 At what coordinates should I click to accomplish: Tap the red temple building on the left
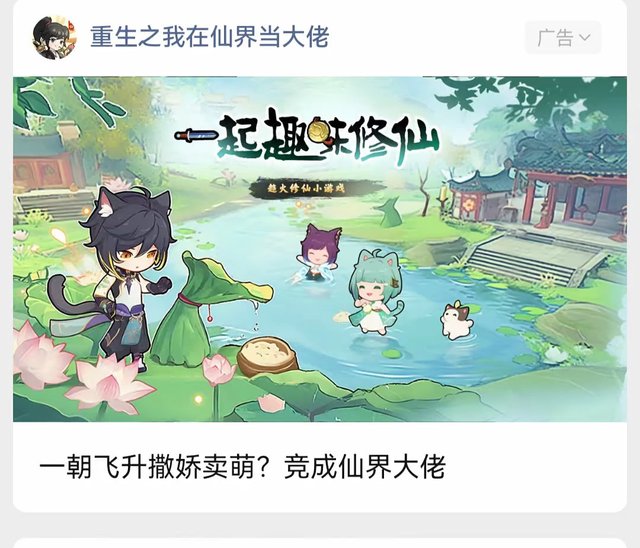(43, 161)
